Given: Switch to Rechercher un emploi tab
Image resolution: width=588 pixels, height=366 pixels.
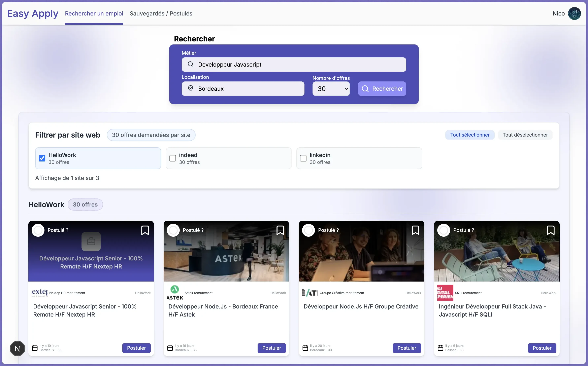Looking at the screenshot, I should [94, 13].
